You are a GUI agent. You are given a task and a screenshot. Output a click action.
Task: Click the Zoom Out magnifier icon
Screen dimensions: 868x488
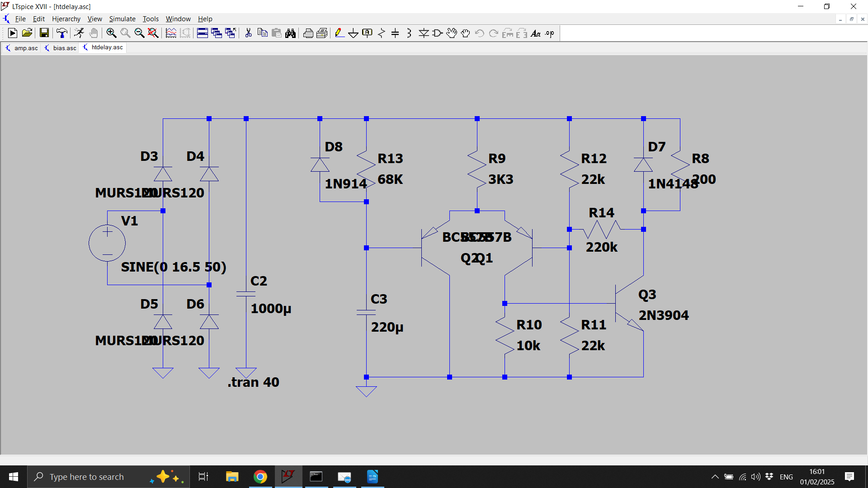pos(139,33)
